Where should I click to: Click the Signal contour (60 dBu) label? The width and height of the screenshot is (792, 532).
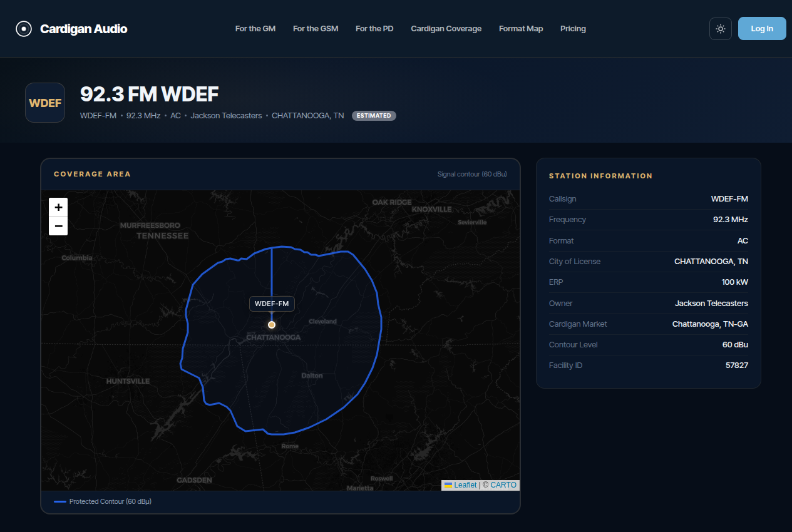(472, 174)
